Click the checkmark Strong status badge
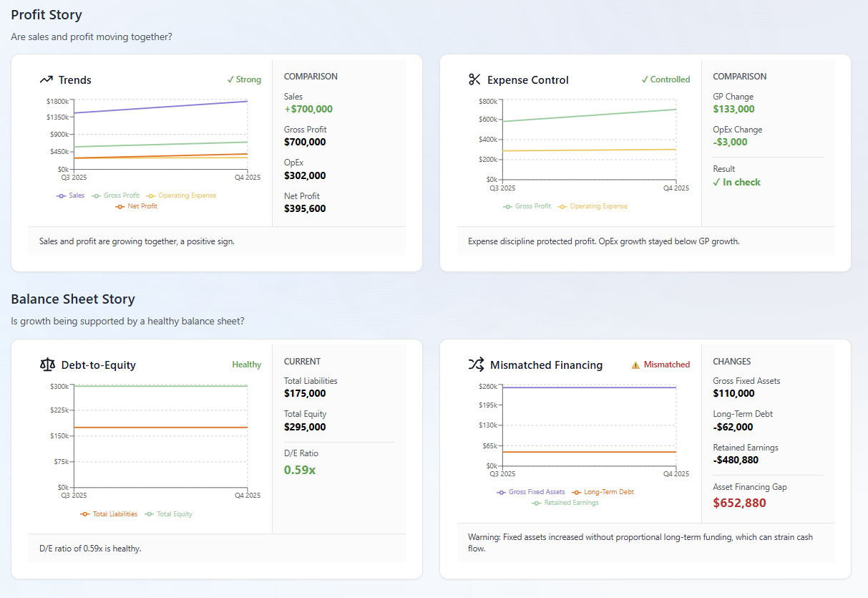This screenshot has height=598, width=868. [x=244, y=79]
